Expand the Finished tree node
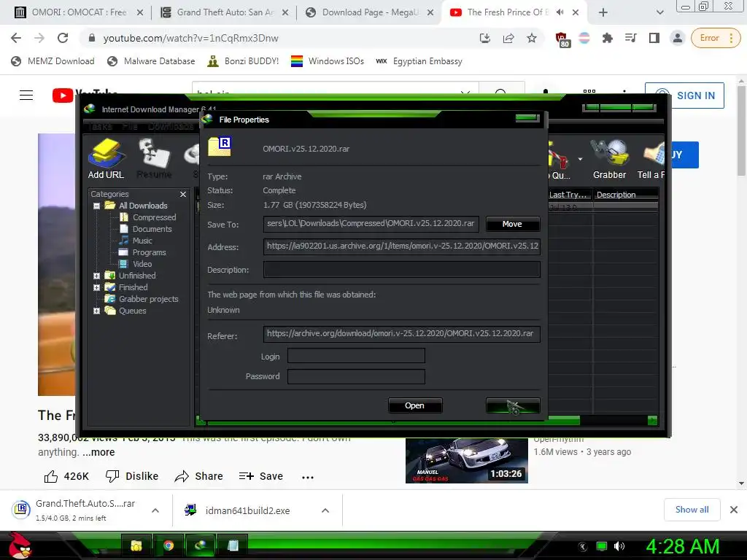Screen dimensions: 747x560 (x=97, y=287)
